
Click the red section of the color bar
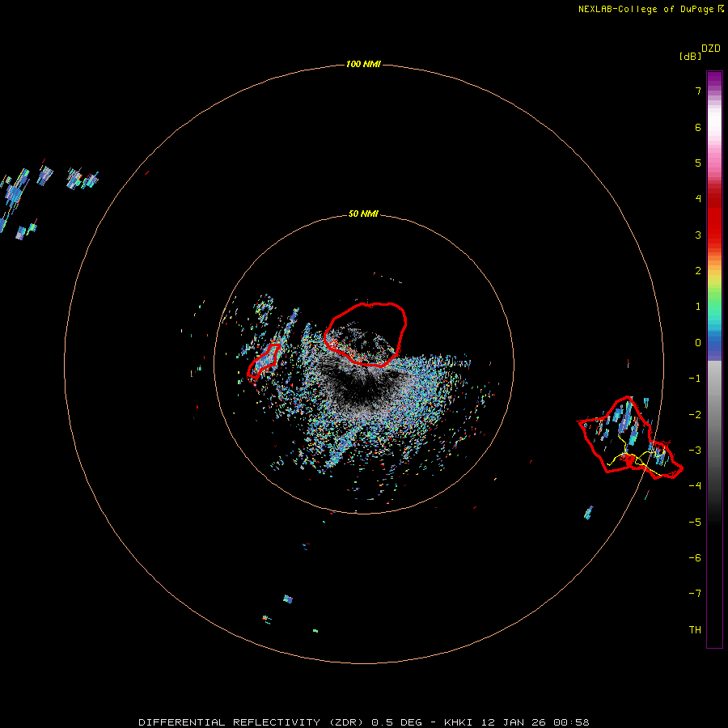(714, 218)
